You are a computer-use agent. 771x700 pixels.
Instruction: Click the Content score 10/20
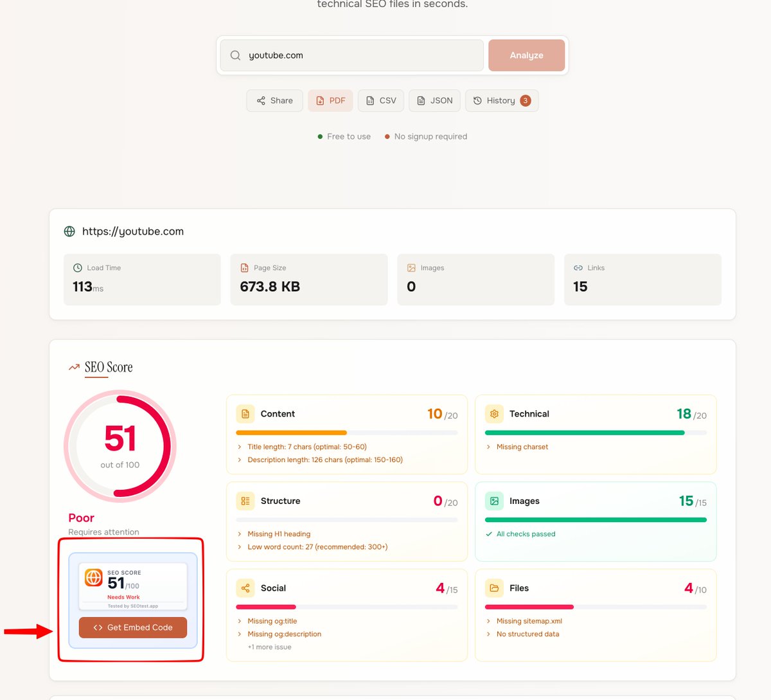coord(442,414)
